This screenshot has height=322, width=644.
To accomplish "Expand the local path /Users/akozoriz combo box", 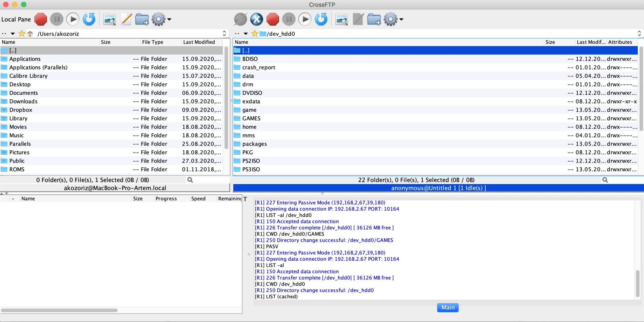I will click(x=224, y=34).
